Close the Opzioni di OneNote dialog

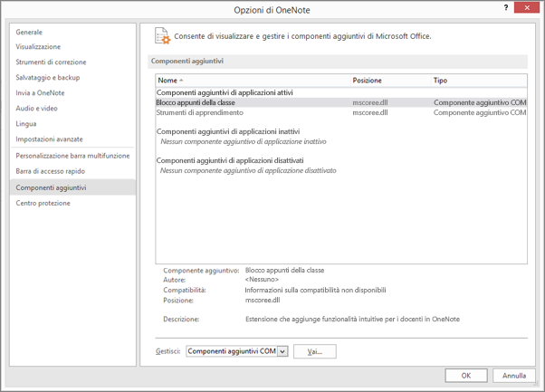pyautogui.click(x=527, y=7)
